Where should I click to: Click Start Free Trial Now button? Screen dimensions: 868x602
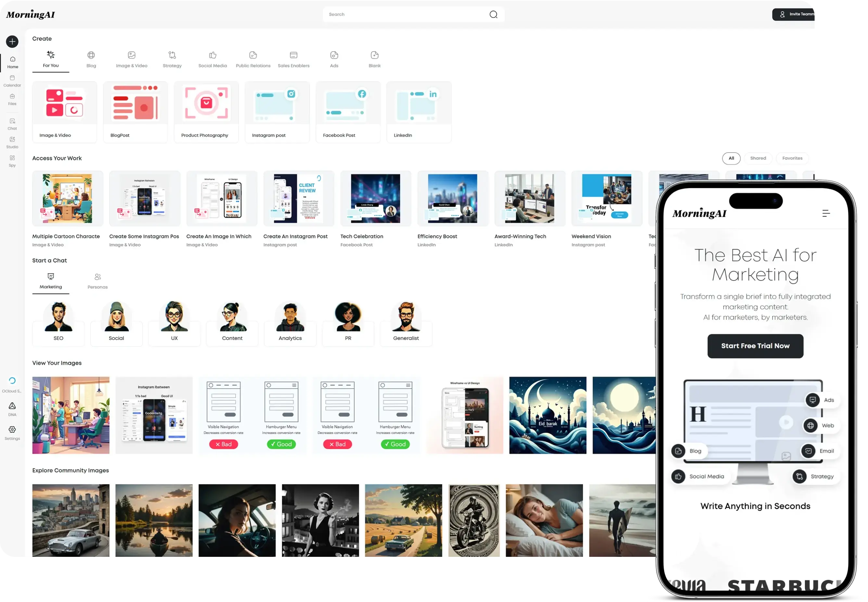[x=755, y=346]
